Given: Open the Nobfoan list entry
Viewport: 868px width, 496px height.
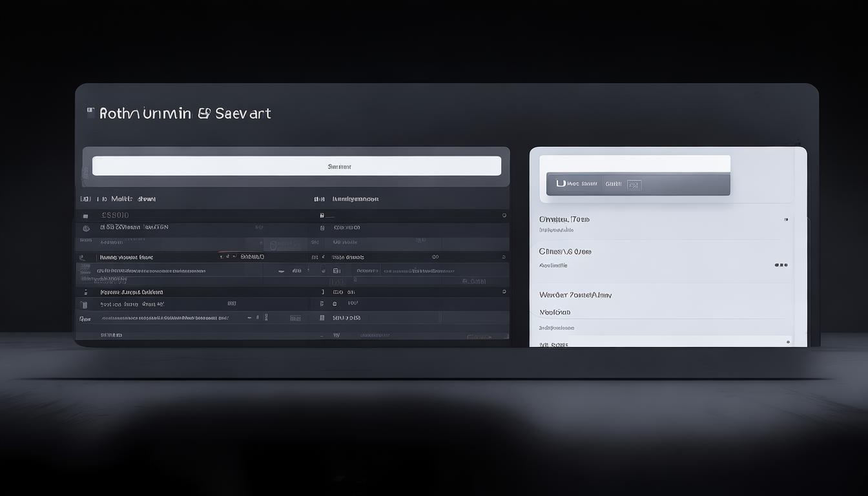Looking at the screenshot, I should click(555, 312).
